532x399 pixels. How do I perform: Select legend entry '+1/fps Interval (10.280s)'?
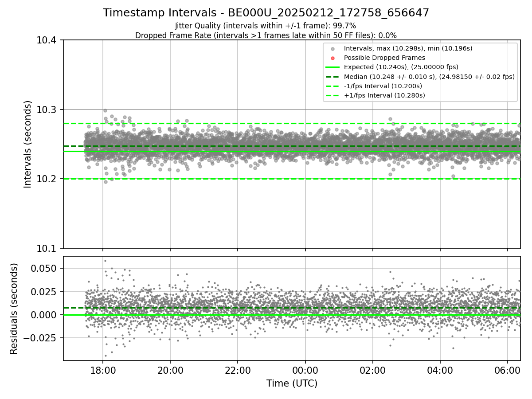point(384,95)
